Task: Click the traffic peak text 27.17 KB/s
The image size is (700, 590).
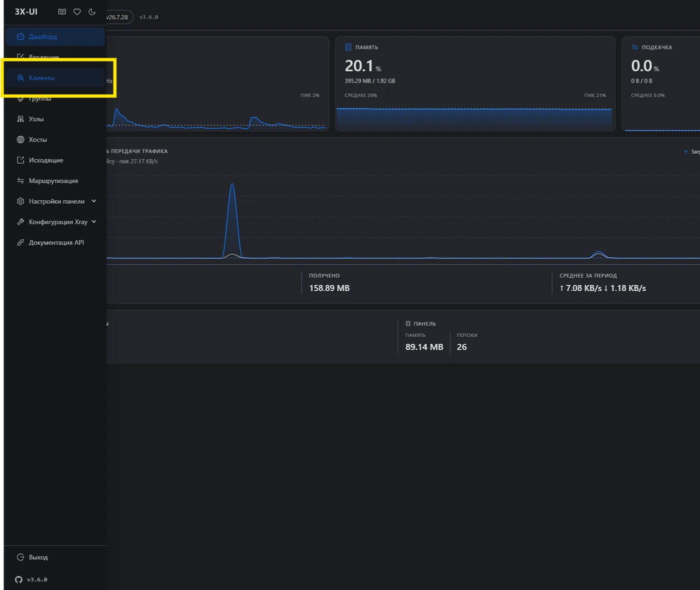Action: click(x=138, y=161)
